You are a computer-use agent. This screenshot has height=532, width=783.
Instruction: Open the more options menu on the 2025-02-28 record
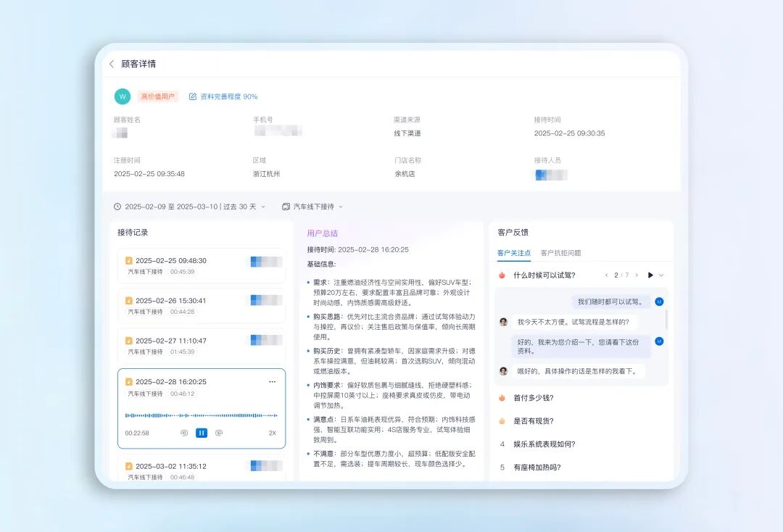pyautogui.click(x=274, y=381)
